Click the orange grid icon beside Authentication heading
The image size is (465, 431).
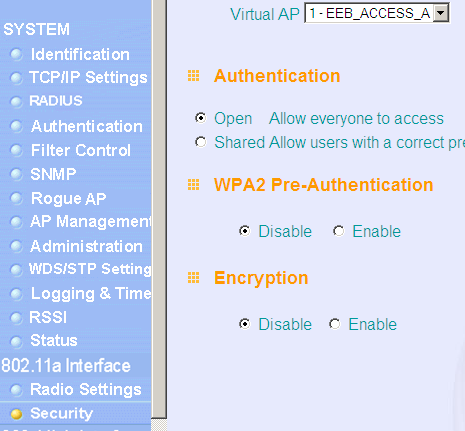point(193,76)
